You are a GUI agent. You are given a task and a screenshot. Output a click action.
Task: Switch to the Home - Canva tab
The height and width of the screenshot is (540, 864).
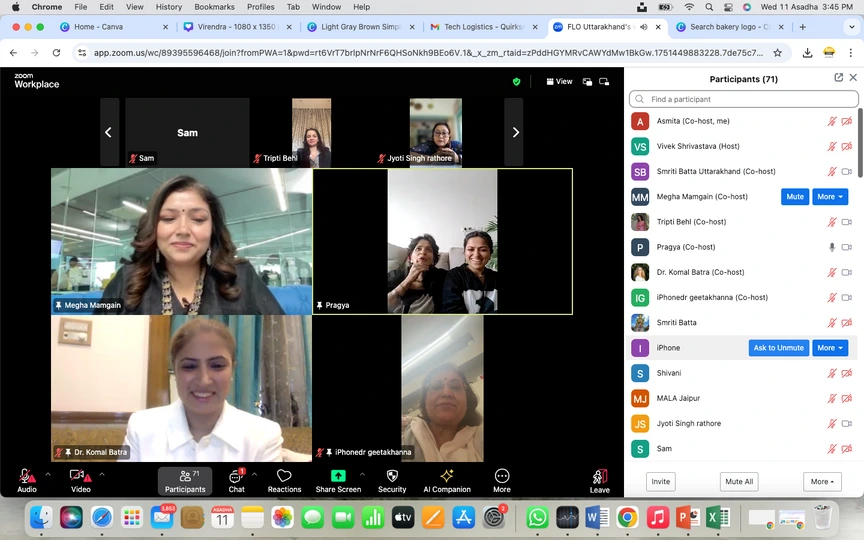pyautogui.click(x=98, y=27)
